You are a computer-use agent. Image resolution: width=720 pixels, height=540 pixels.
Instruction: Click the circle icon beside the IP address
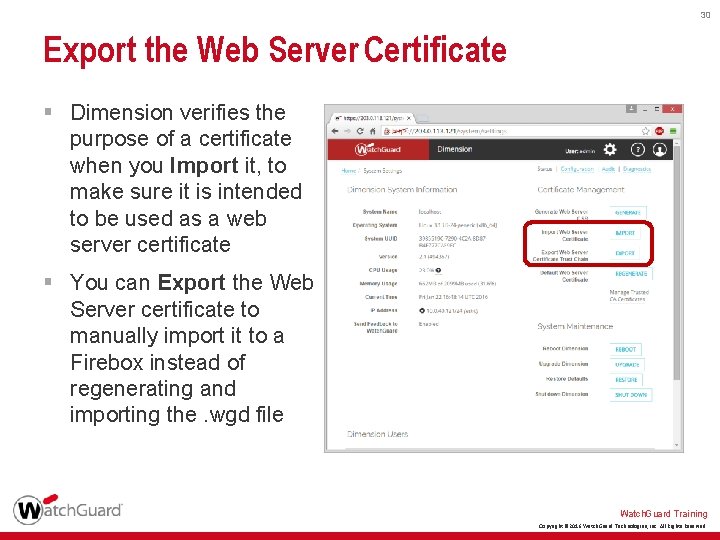tap(422, 311)
